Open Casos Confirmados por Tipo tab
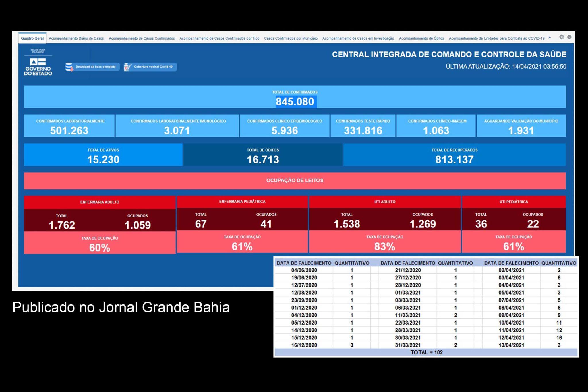Viewport: 588px width, 392px height. tap(219, 38)
